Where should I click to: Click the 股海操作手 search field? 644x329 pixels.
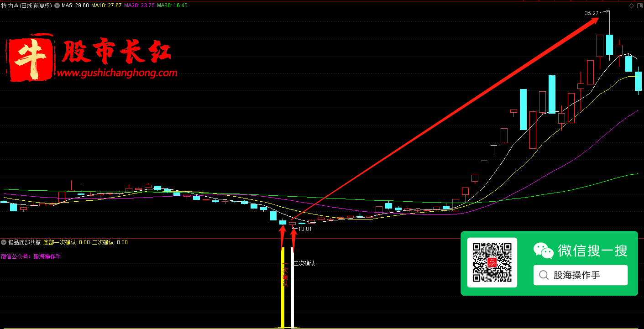(x=581, y=275)
